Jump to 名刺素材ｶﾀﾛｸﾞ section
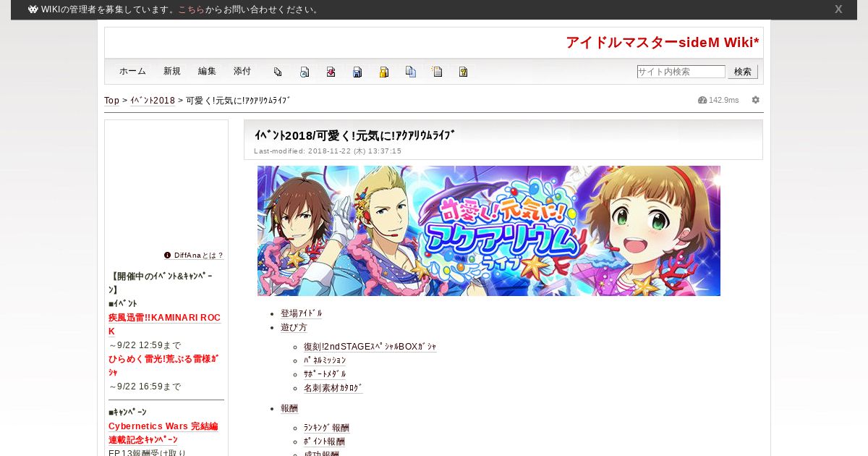 (333, 388)
